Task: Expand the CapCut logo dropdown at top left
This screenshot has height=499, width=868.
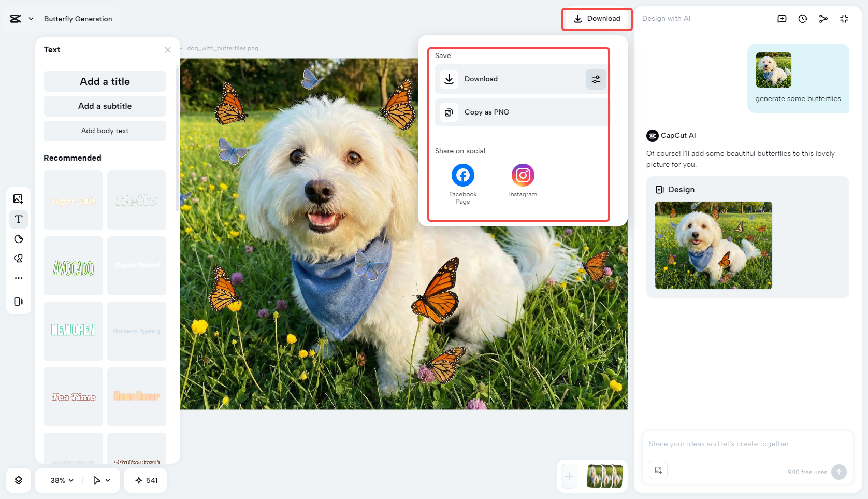Action: [x=22, y=18]
